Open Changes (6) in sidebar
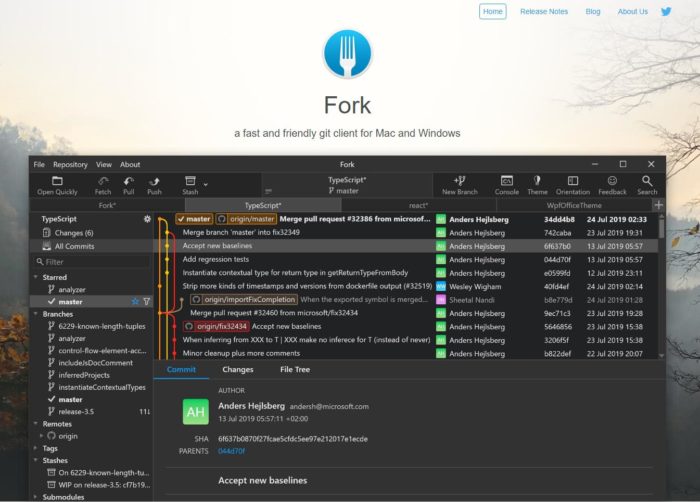 [x=92, y=233]
